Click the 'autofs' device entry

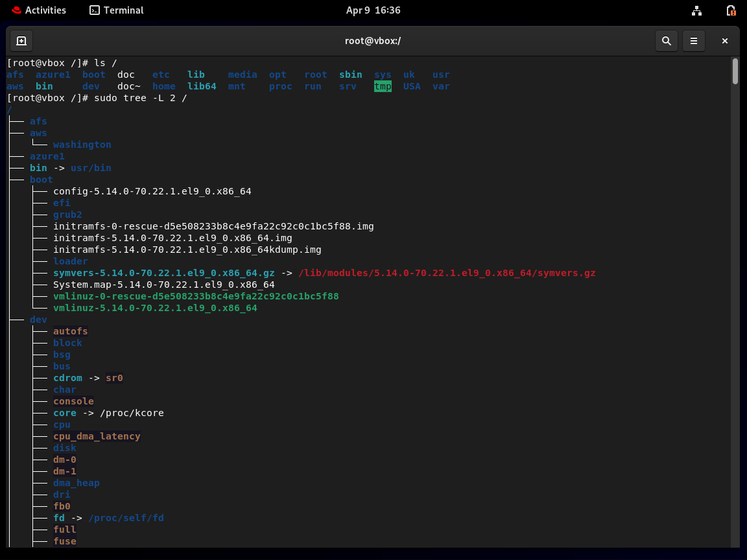[x=71, y=331]
